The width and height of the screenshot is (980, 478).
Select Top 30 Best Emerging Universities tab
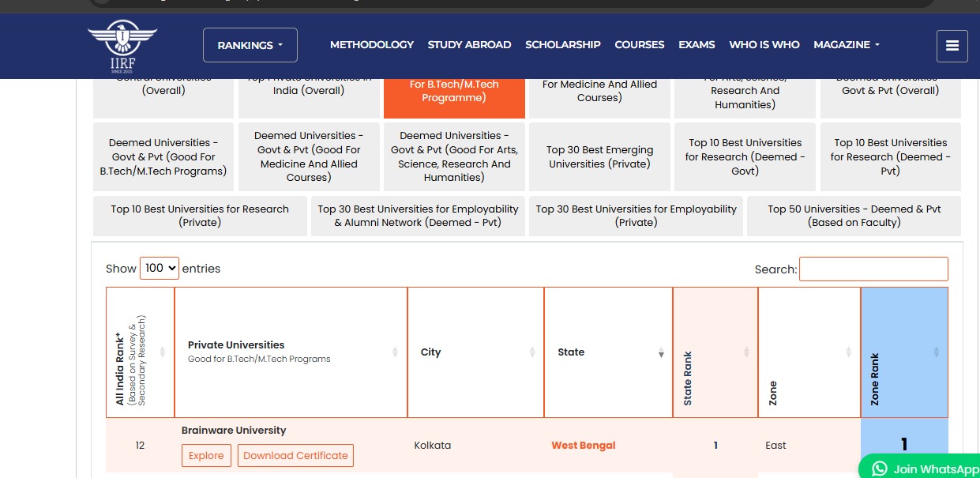(x=599, y=156)
